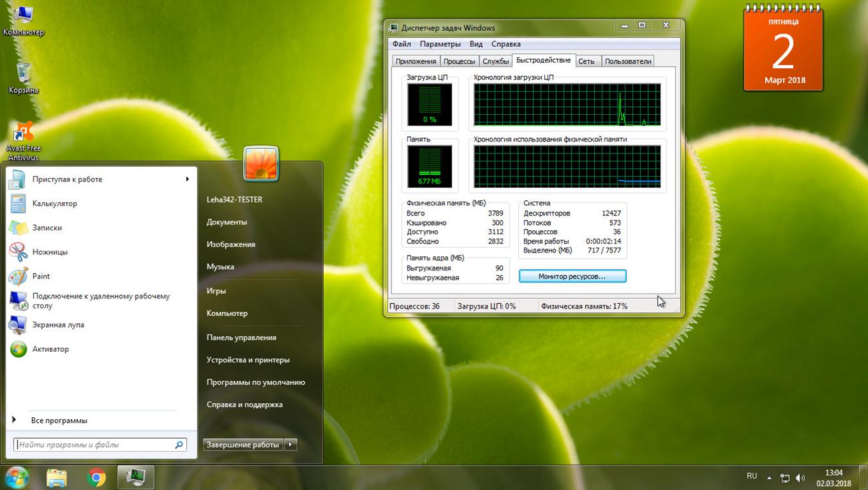Open File Explorer from the taskbar
Viewport: 868px width, 490px height.
tap(57, 477)
